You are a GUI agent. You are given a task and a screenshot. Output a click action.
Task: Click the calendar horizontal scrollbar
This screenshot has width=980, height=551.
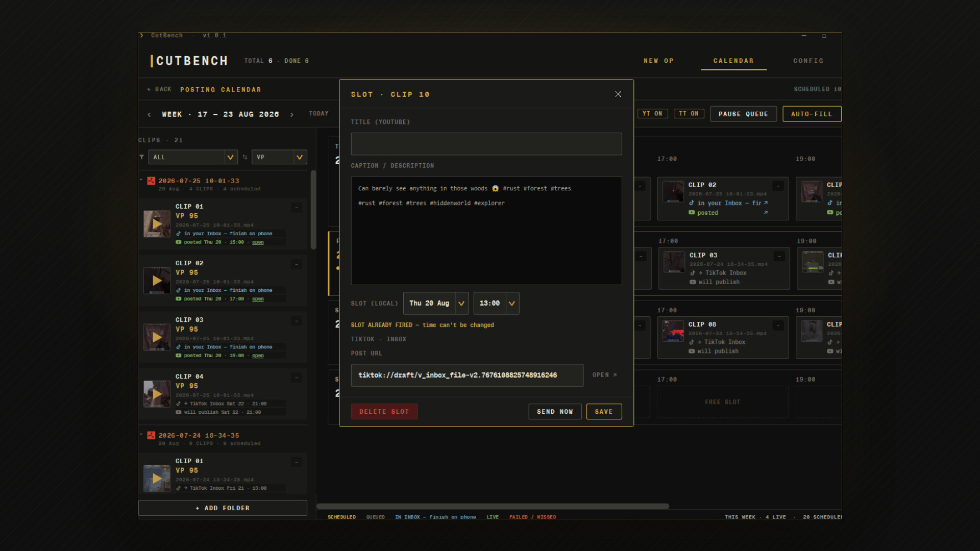click(493, 506)
